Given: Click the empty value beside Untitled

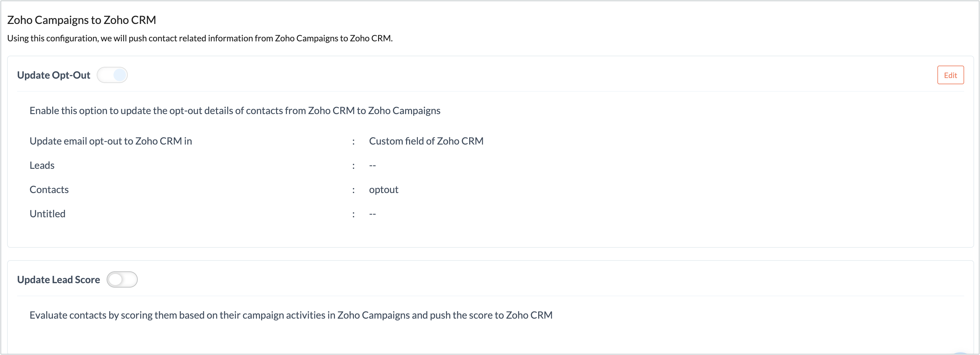Looking at the screenshot, I should 372,214.
